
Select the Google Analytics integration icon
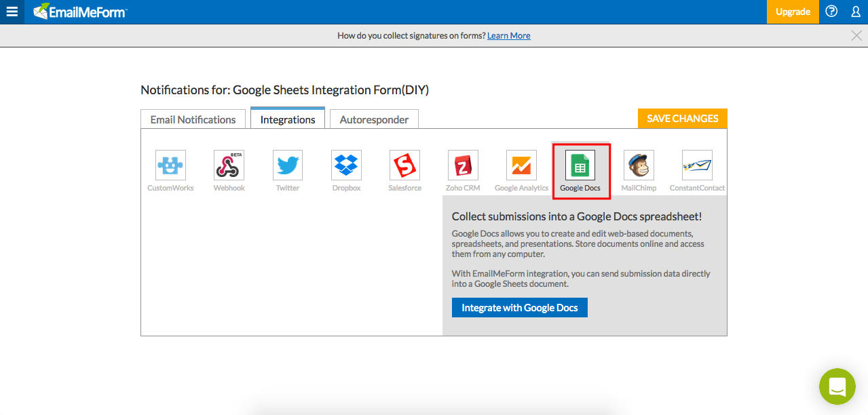[x=521, y=165]
